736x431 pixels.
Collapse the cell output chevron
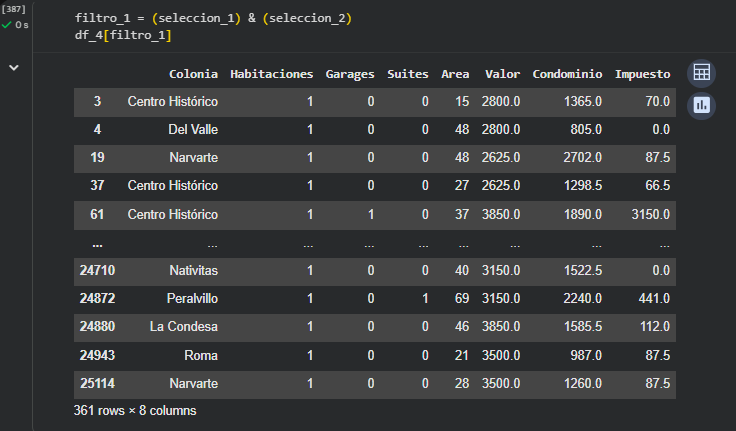(x=14, y=67)
